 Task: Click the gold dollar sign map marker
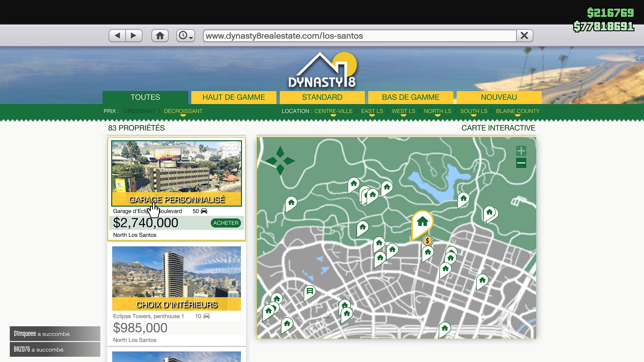pyautogui.click(x=427, y=241)
